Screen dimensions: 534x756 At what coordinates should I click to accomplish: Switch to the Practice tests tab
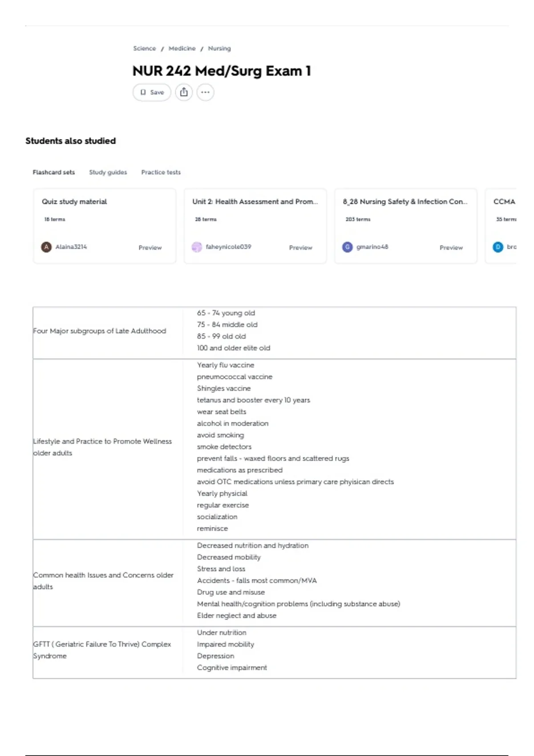161,172
